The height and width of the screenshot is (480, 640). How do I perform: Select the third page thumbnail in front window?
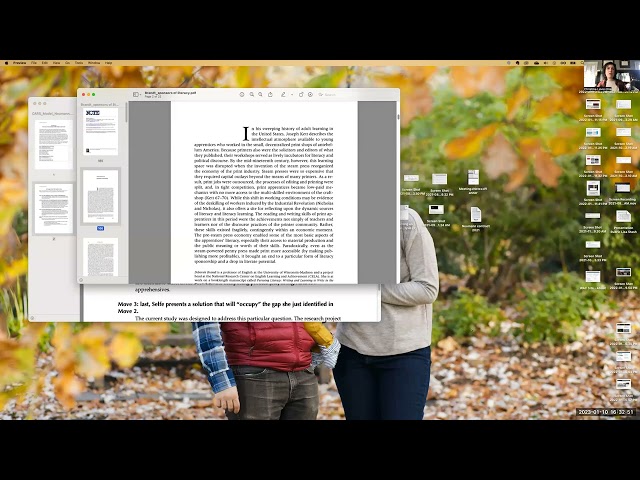100,257
